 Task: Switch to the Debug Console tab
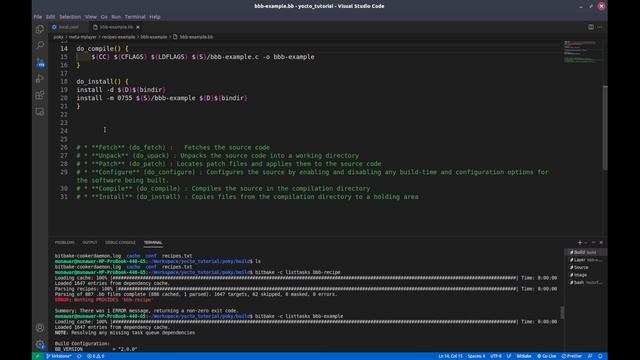(120, 242)
